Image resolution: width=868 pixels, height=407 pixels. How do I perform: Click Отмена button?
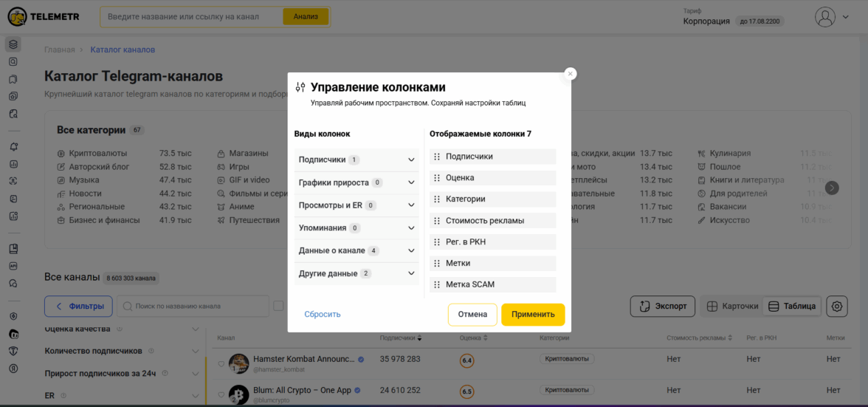click(x=472, y=315)
